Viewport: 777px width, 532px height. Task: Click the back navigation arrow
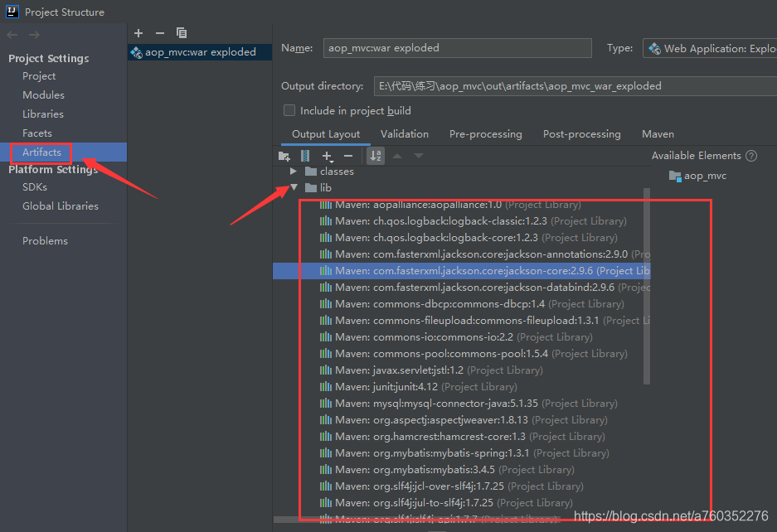point(12,33)
